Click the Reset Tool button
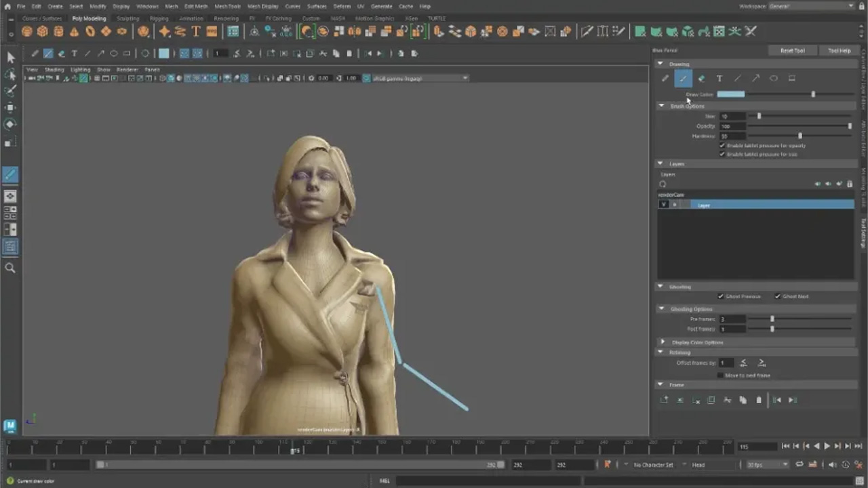This screenshot has height=488, width=868. point(792,51)
